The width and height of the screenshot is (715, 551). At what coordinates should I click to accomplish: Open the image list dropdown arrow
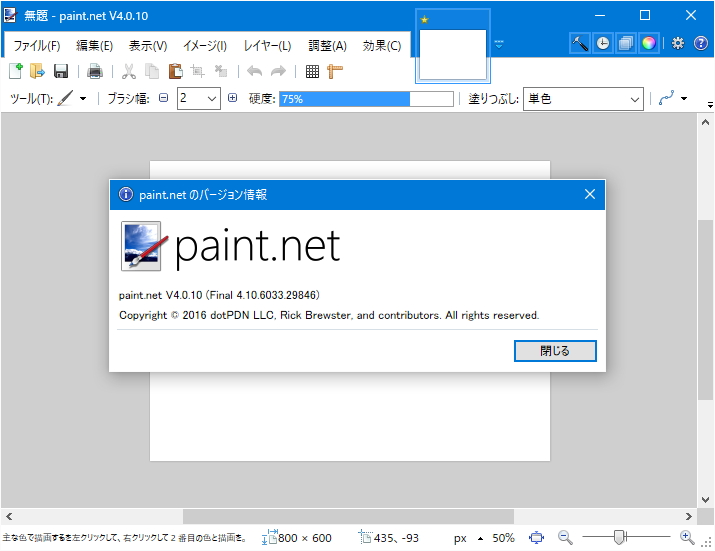point(499,44)
